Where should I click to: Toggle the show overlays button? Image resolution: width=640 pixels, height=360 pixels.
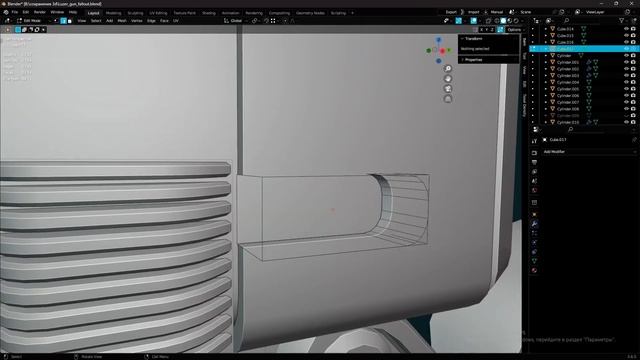(473, 21)
